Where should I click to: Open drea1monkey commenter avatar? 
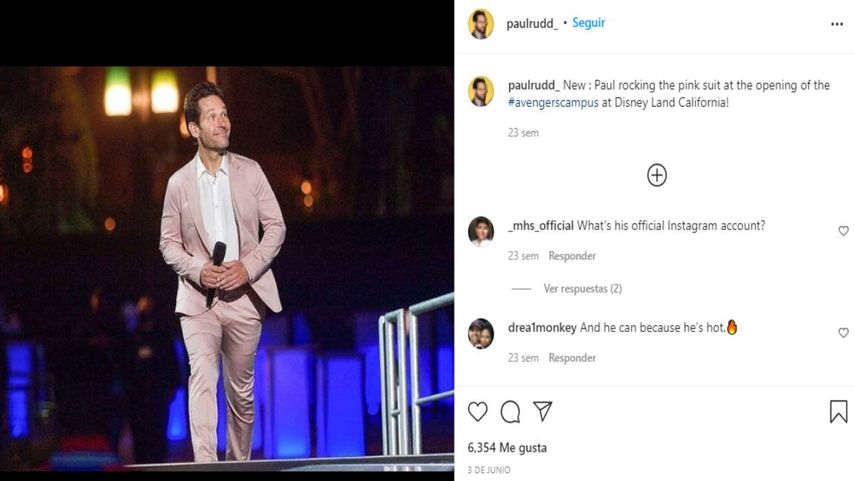(481, 333)
